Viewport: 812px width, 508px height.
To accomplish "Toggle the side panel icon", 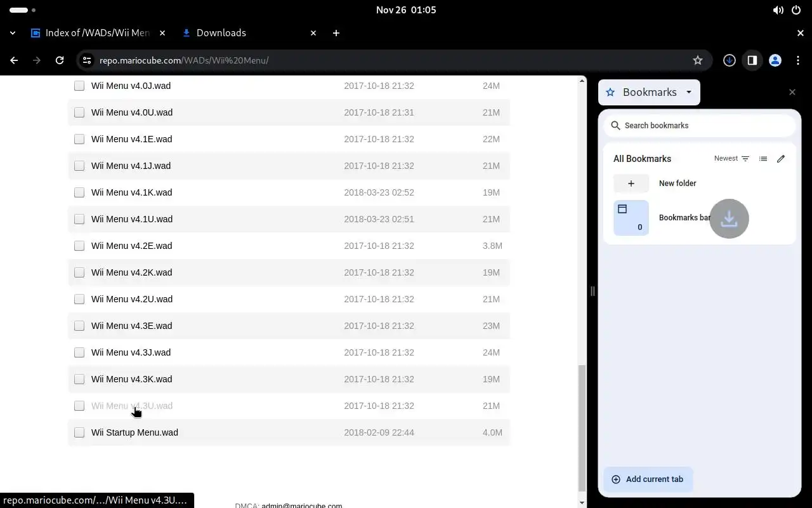I will [x=752, y=60].
